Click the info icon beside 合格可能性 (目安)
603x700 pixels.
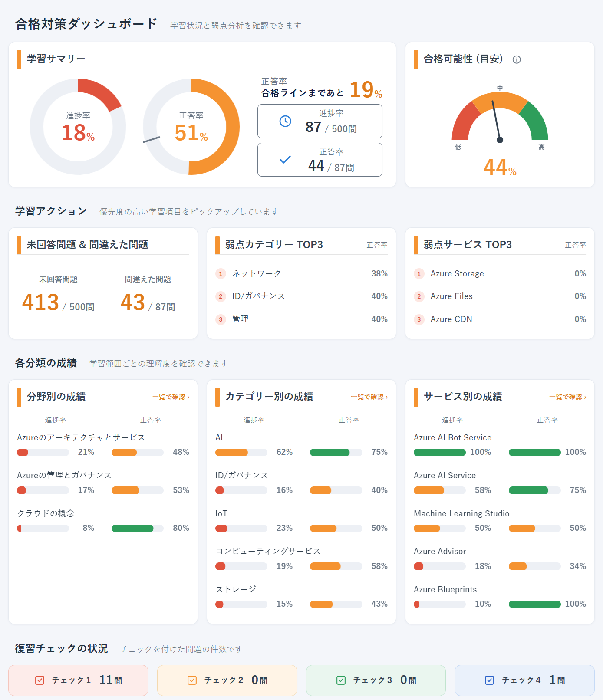tap(517, 59)
